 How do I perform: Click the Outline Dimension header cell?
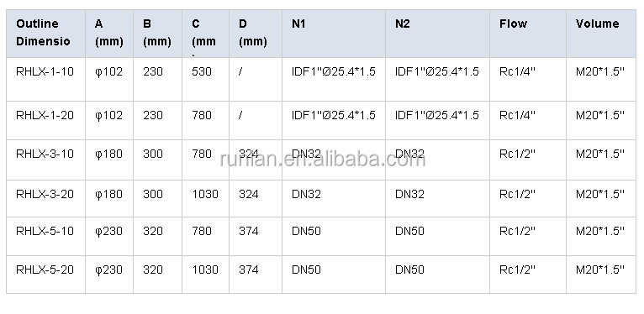point(45,34)
